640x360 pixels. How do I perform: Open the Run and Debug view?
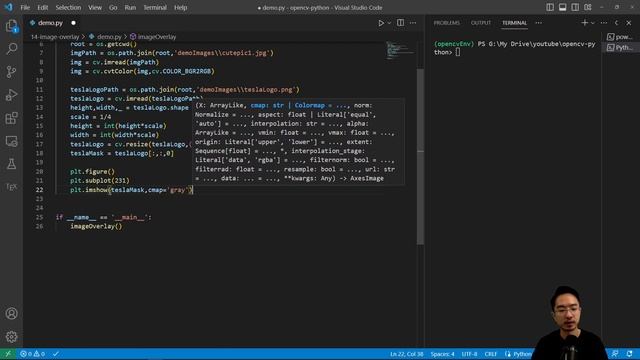(x=11, y=95)
